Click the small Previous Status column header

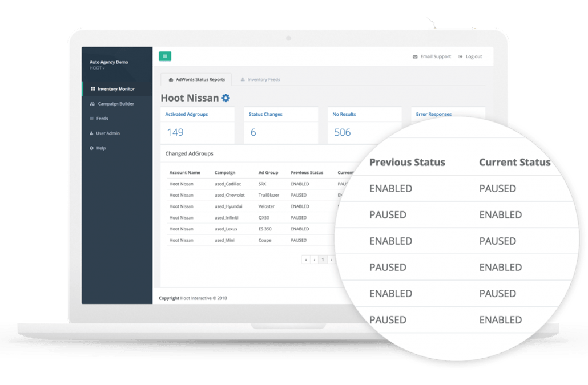[x=307, y=173]
